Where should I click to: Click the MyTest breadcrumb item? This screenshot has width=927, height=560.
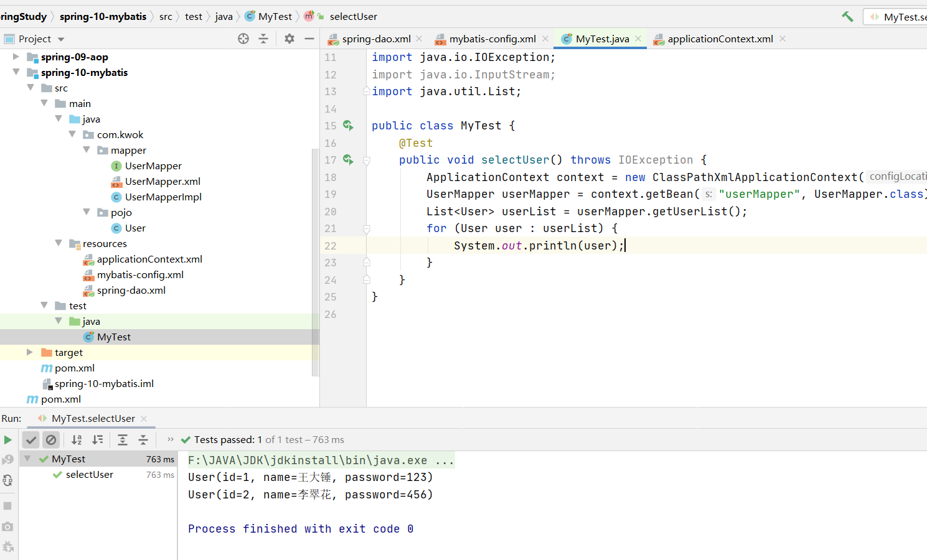pos(268,17)
